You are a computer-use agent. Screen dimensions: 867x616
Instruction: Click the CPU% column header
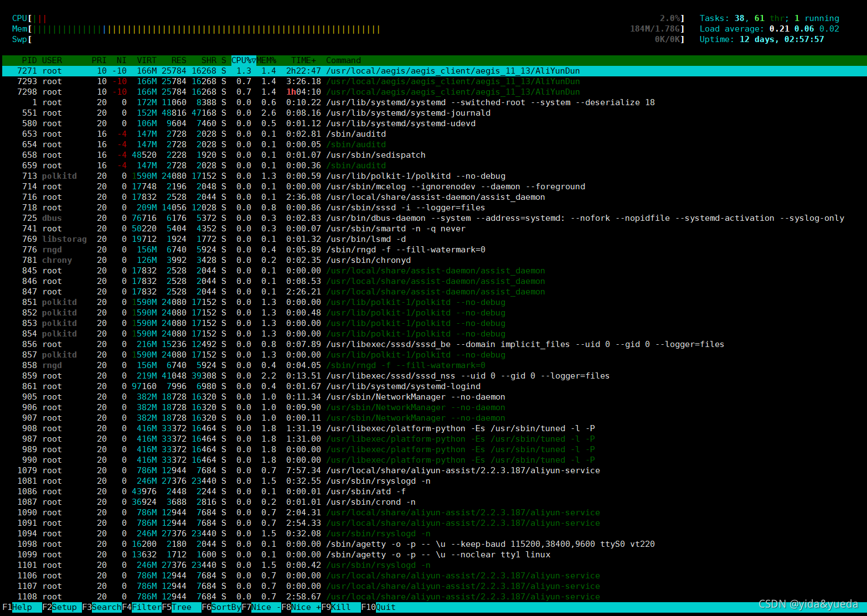(x=244, y=60)
